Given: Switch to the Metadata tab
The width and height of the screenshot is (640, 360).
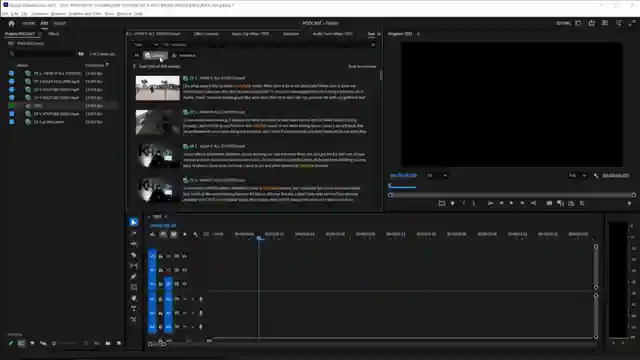Looking at the screenshot, I should pos(291,34).
